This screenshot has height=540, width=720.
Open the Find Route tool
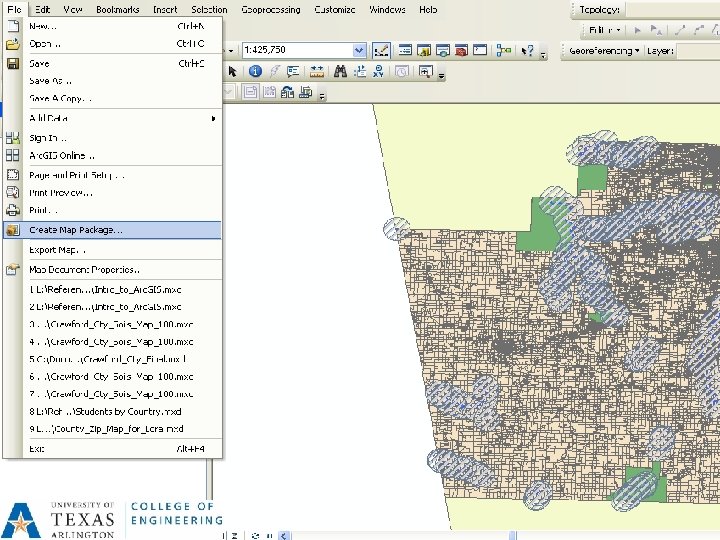click(360, 71)
